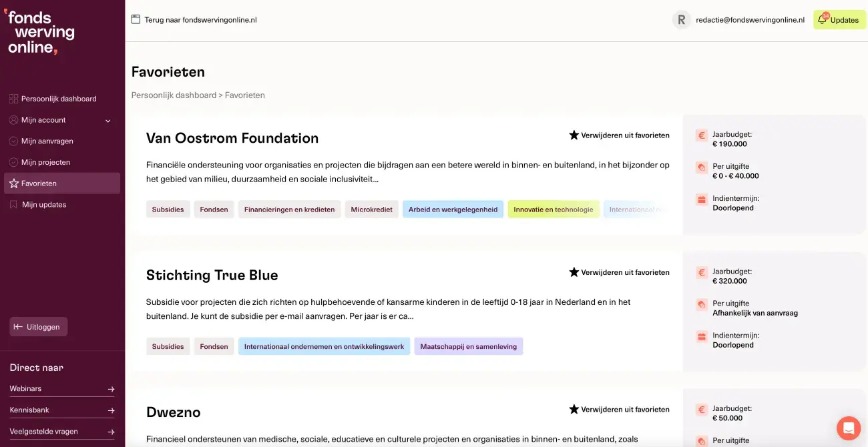Click the Uitloggen button
The height and width of the screenshot is (447, 868).
coord(38,327)
